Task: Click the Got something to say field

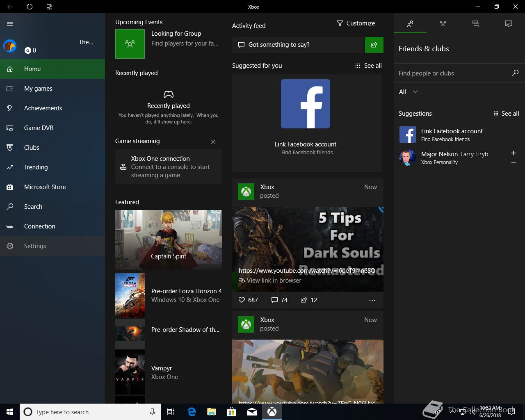Action: (298, 45)
